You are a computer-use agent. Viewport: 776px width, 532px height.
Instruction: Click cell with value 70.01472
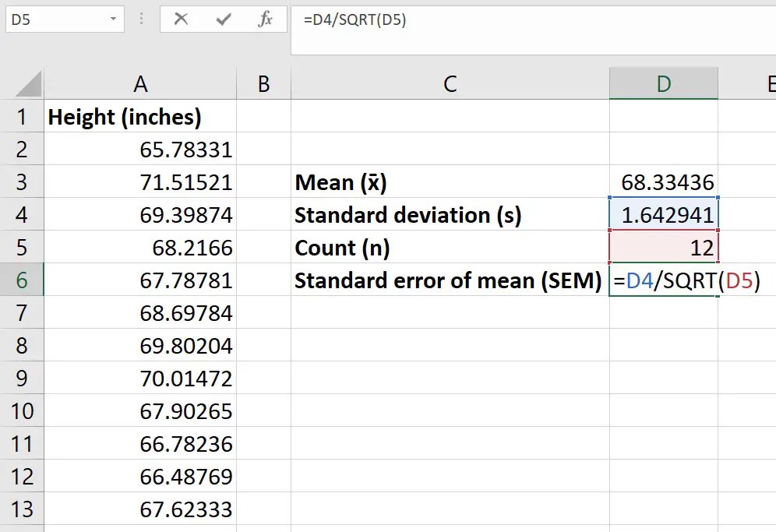(x=140, y=378)
